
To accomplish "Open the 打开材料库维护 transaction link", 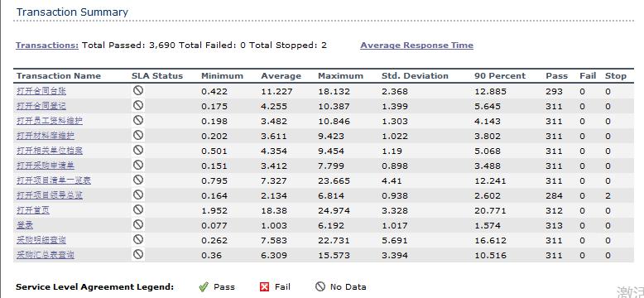I will pyautogui.click(x=46, y=136).
